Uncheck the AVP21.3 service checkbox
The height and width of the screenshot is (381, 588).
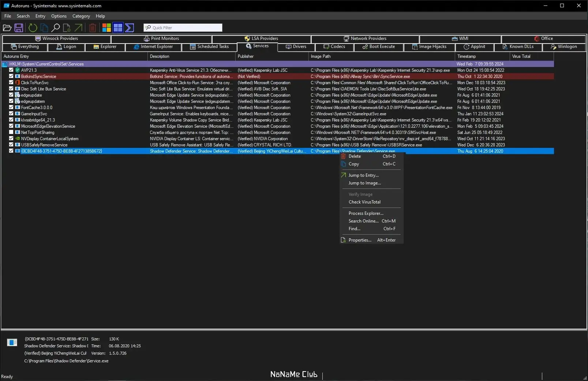point(11,70)
